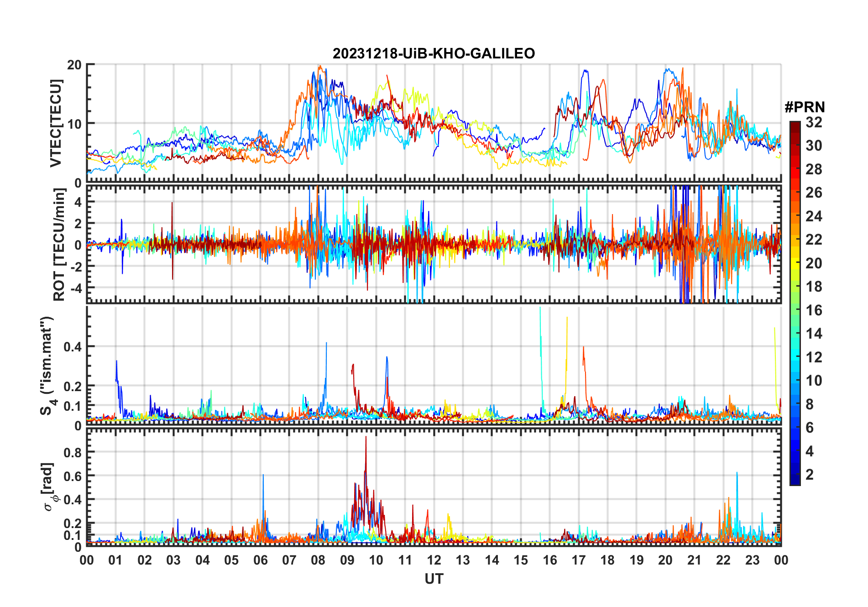Select the "VTEC[TECU]" y-axis label
868x607 pixels.
pyautogui.click(x=56, y=123)
